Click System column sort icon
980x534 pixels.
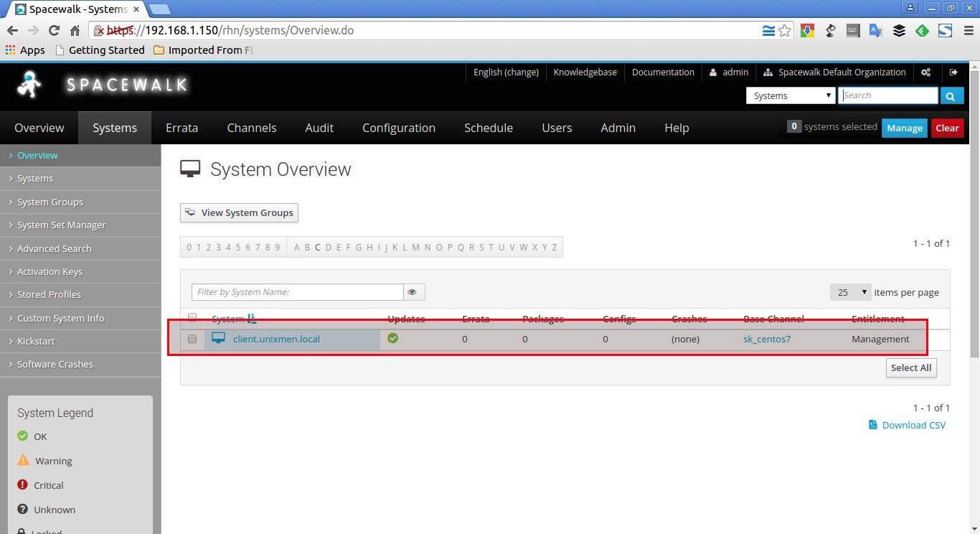(251, 319)
